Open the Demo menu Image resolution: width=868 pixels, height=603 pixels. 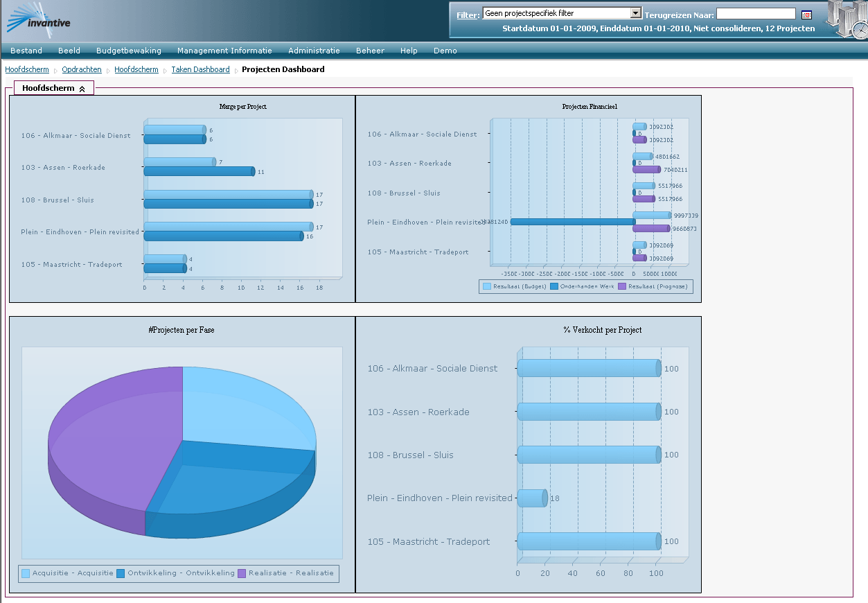445,50
